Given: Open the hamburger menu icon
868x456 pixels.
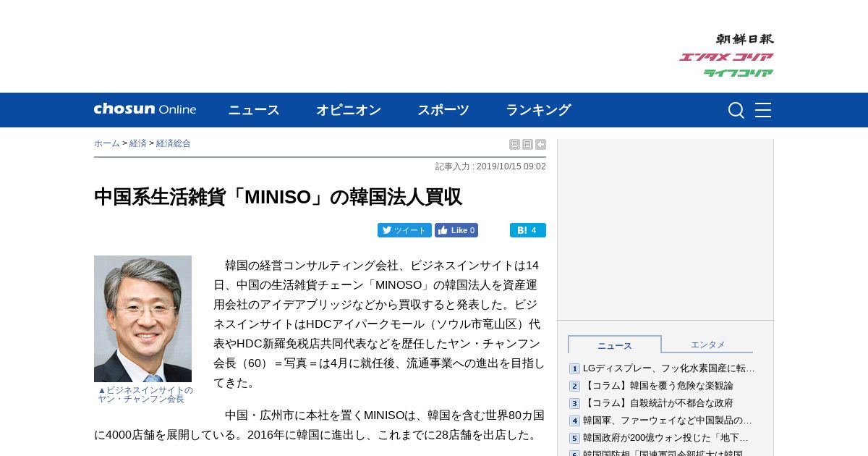Looking at the screenshot, I should pos(763,110).
